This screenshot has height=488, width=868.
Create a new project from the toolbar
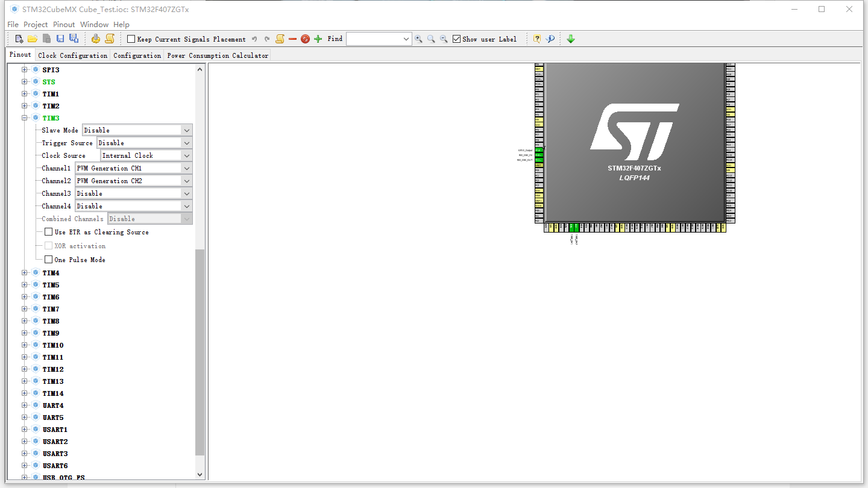[19, 39]
